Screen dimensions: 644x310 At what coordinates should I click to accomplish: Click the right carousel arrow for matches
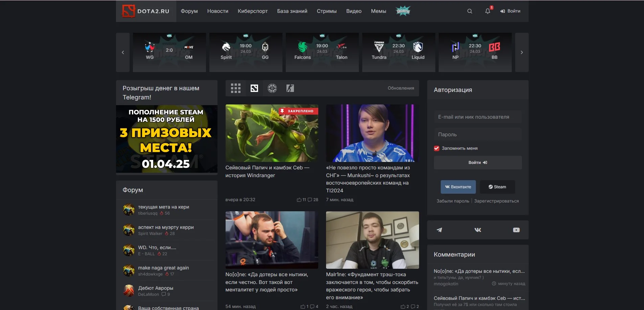point(522,52)
